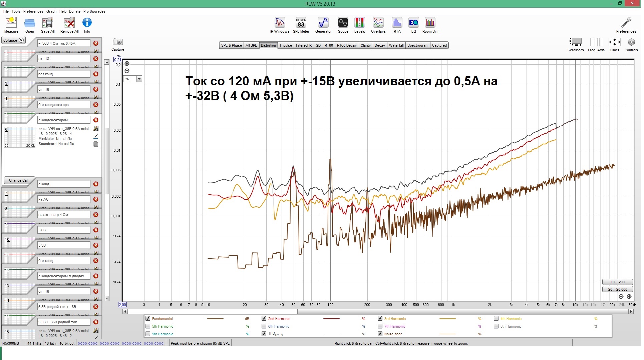Enable the 5th Harmonic trace
644x360 pixels.
148,326
